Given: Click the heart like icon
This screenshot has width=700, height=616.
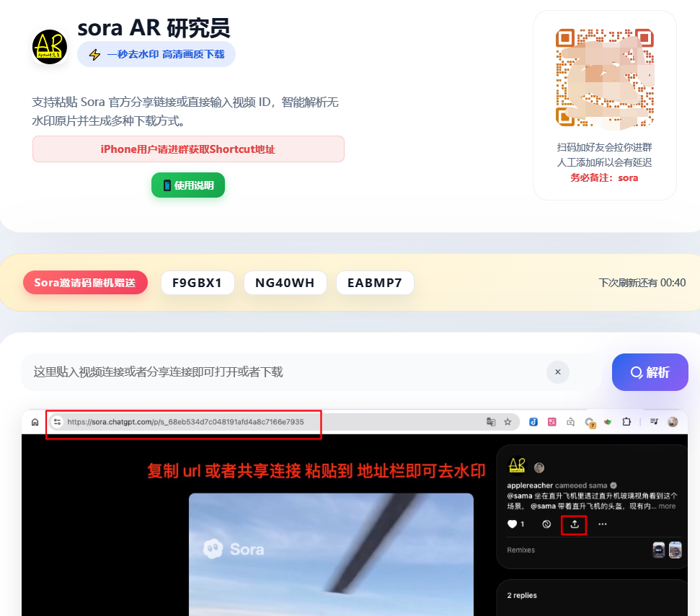Looking at the screenshot, I should point(513,524).
